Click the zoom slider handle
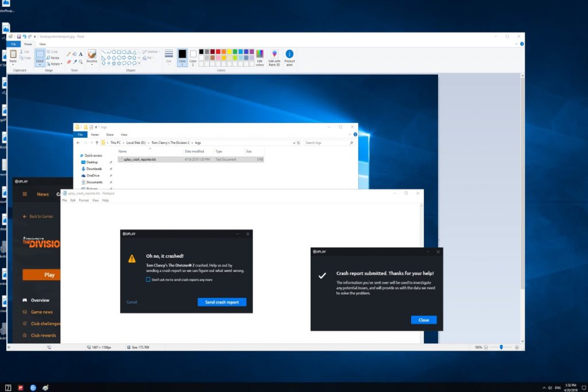588x392 pixels. (x=501, y=347)
